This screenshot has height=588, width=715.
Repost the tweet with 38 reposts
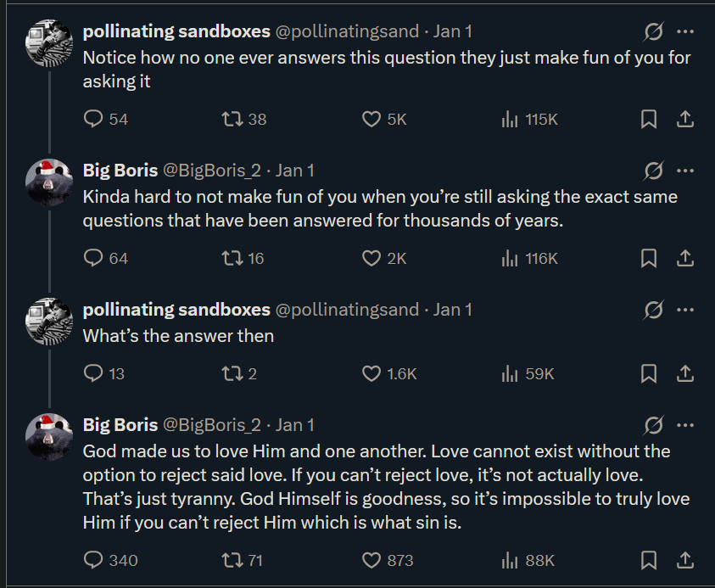(x=231, y=120)
